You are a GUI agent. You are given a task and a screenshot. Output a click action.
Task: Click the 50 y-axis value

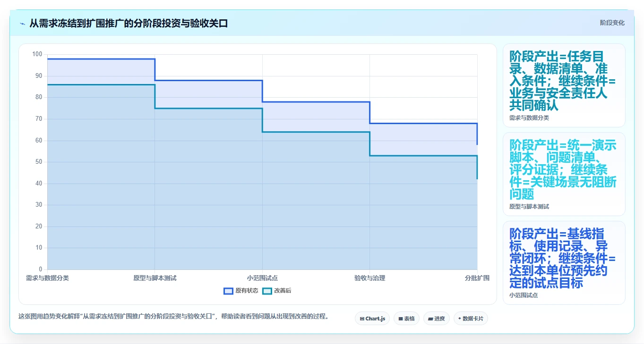coord(39,162)
